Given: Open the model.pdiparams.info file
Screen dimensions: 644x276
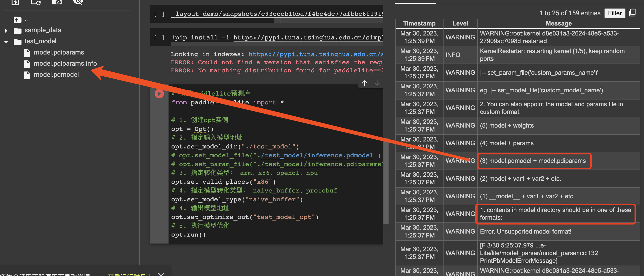Looking at the screenshot, I should coord(65,63).
